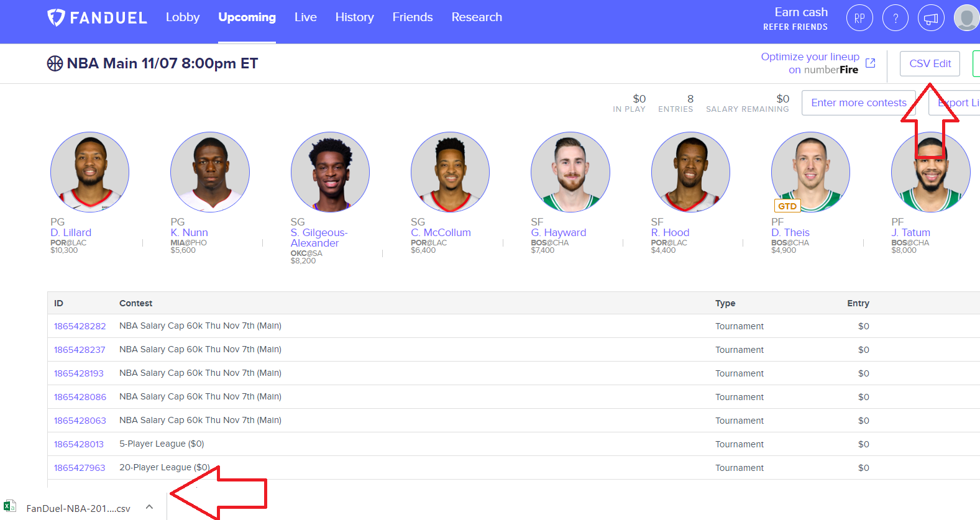Click the ID column header

[x=58, y=303]
